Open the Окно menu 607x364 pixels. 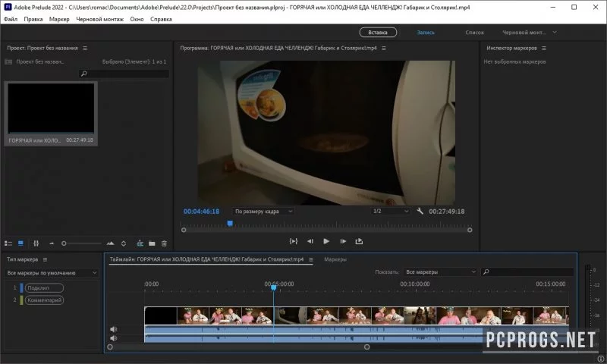(137, 19)
